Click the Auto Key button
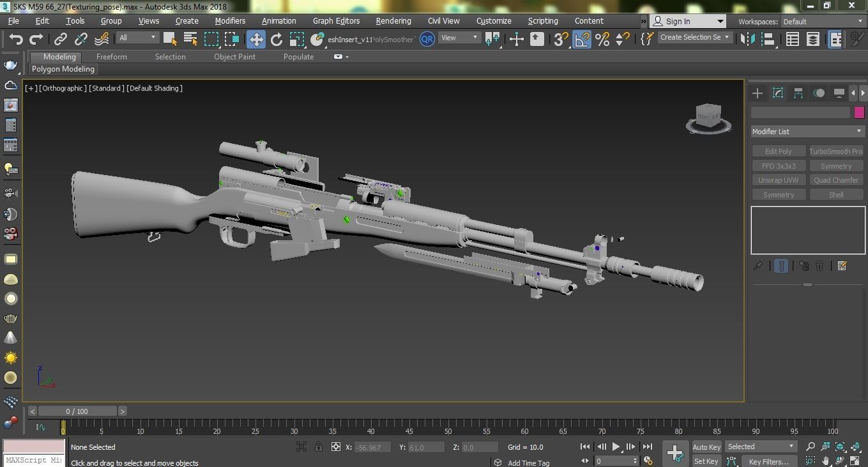This screenshot has height=467, width=868. [706, 447]
